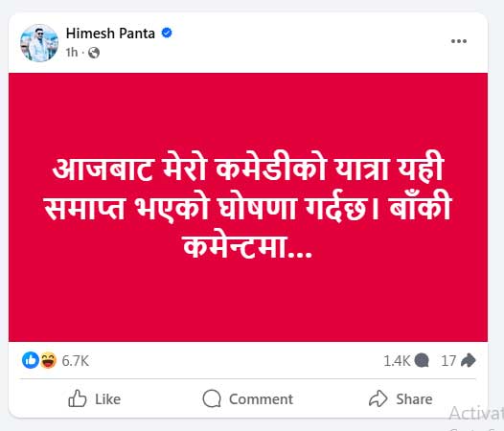Click the thumbs-up outline icon
Image resolution: width=504 pixels, height=431 pixels.
[x=78, y=398]
